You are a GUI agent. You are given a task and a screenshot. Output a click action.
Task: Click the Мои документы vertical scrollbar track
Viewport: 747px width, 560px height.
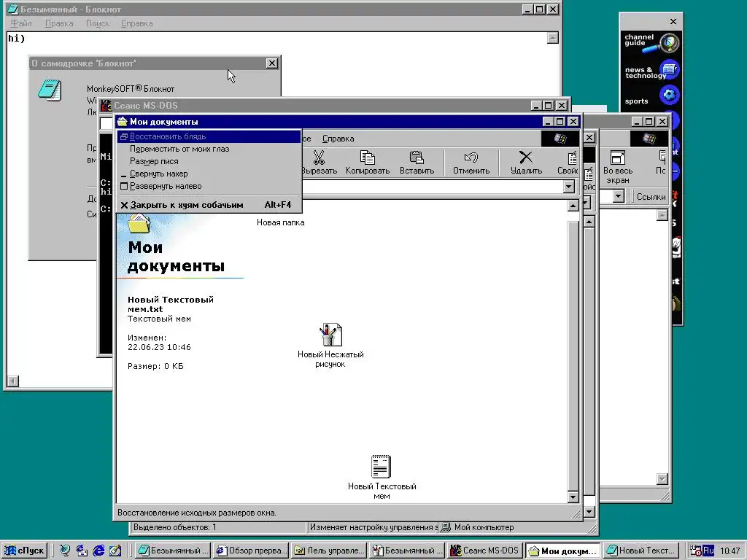[573, 351]
